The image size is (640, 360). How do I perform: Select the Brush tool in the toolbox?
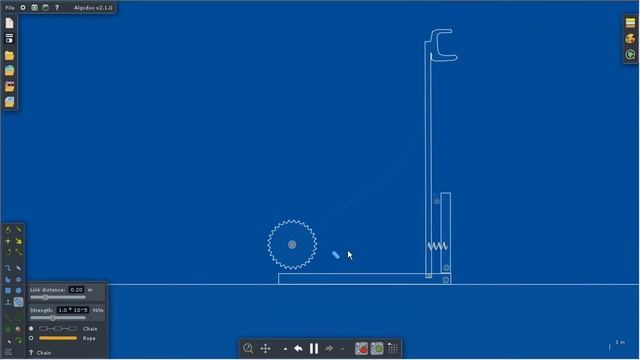pos(8,268)
